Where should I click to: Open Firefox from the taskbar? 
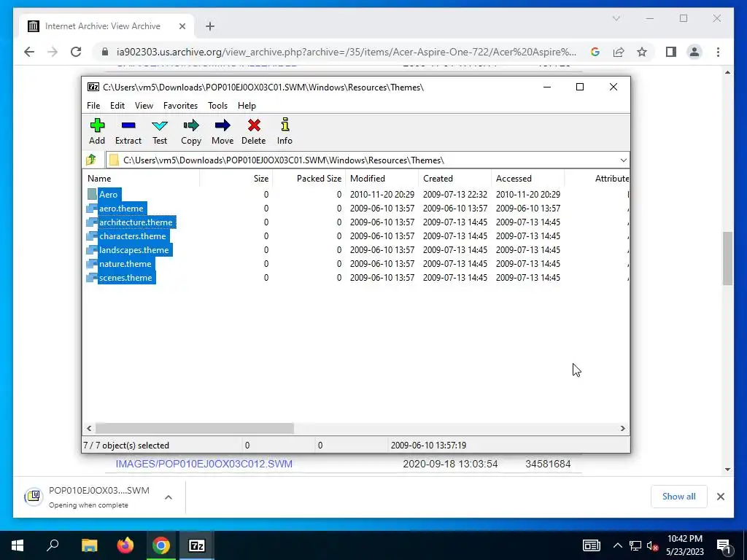[125, 545]
